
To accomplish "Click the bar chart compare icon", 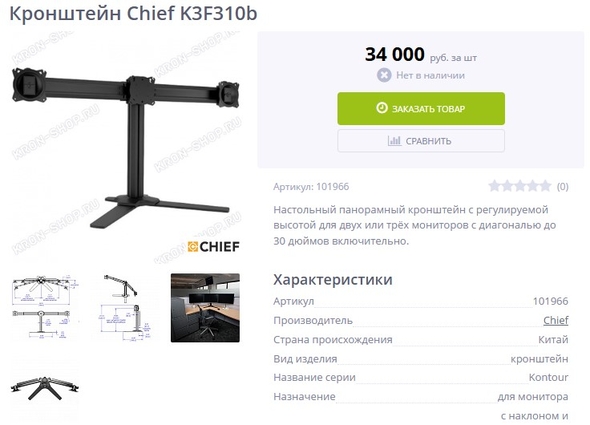I will pos(394,141).
